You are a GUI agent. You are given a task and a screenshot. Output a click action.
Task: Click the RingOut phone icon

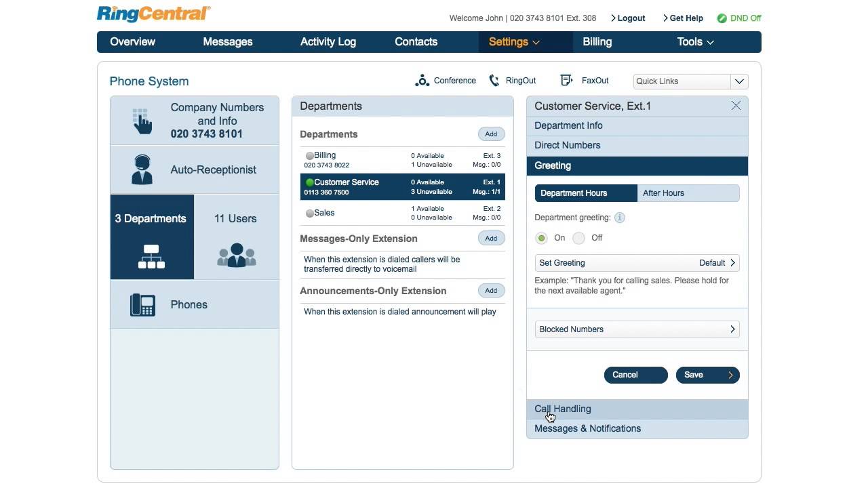[494, 80]
